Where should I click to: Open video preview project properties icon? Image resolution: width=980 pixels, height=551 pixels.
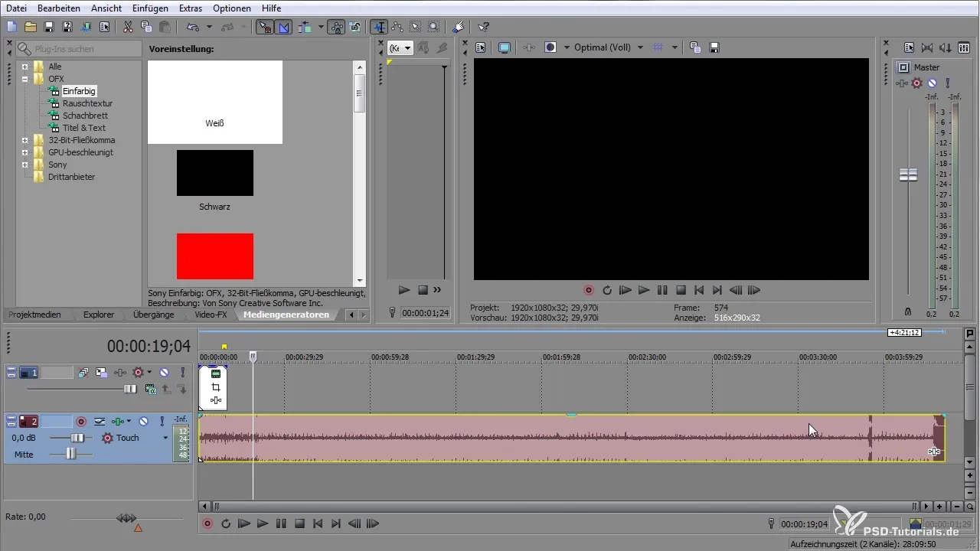click(x=481, y=47)
